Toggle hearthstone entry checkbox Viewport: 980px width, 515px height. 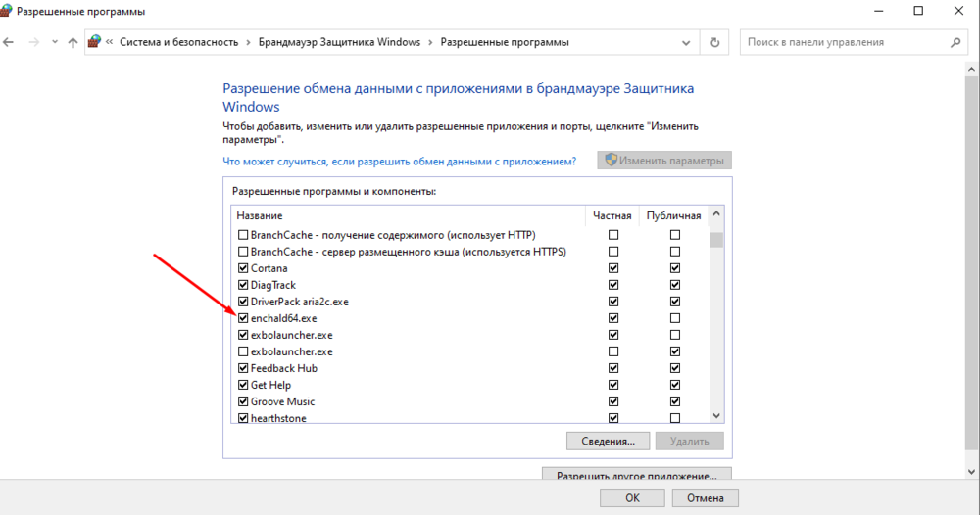pos(243,418)
